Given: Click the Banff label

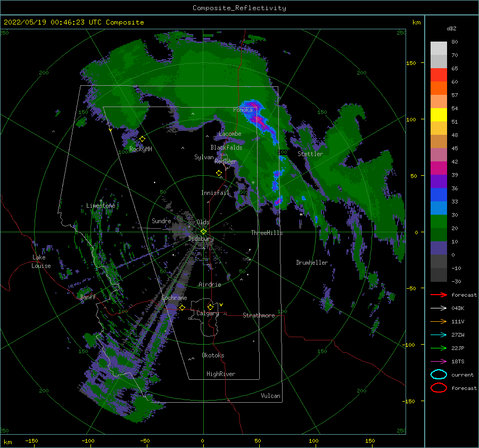Looking at the screenshot, I should point(88,297).
